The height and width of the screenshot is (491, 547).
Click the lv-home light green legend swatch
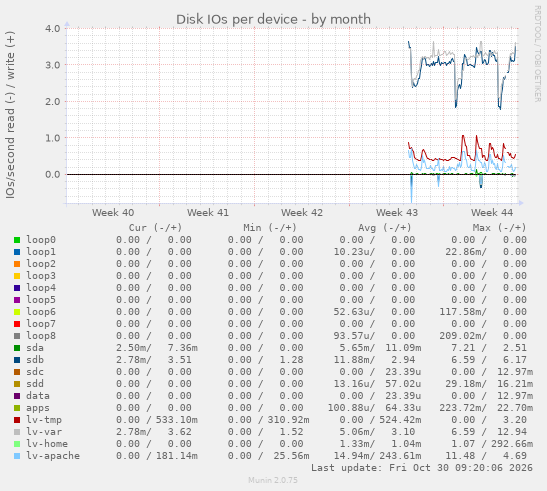[17, 444]
